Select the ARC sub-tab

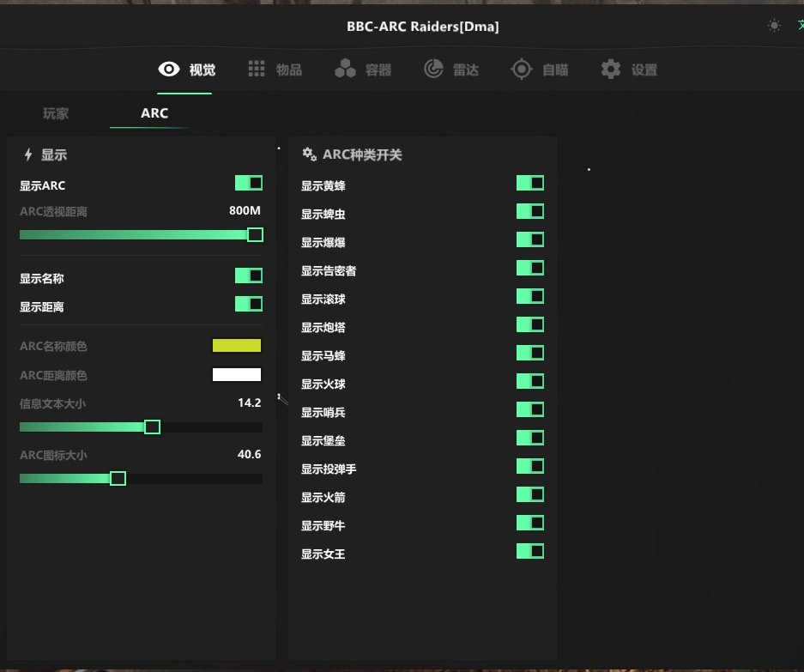click(154, 113)
